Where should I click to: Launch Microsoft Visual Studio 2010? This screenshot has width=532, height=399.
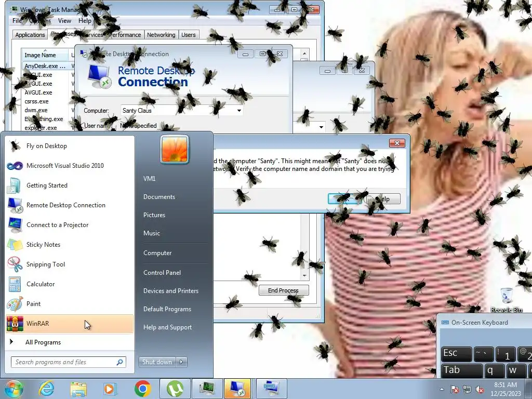pos(70,166)
